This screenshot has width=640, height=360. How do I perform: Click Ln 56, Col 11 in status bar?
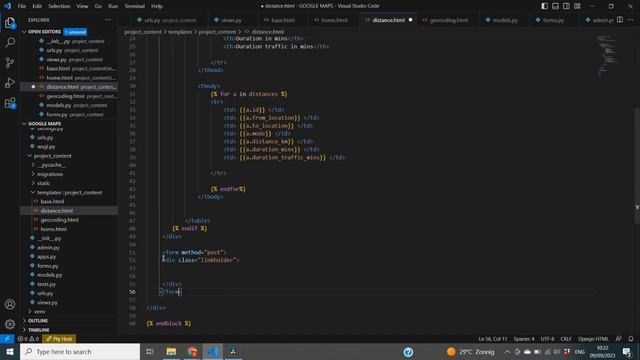[493, 339]
